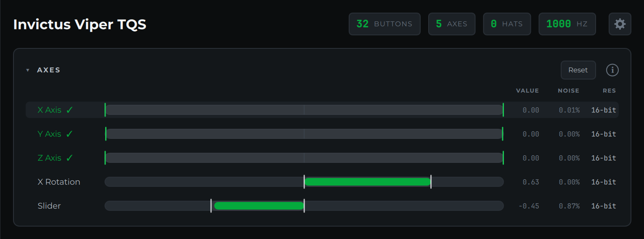The height and width of the screenshot is (239, 644).
Task: Click the Slider noise 0.87% value
Action: pos(569,206)
